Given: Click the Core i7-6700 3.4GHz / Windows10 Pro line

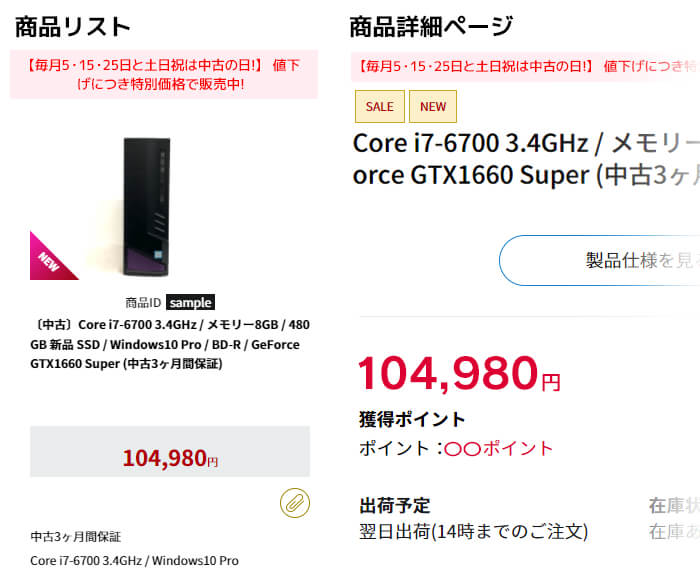Looking at the screenshot, I should (134, 560).
